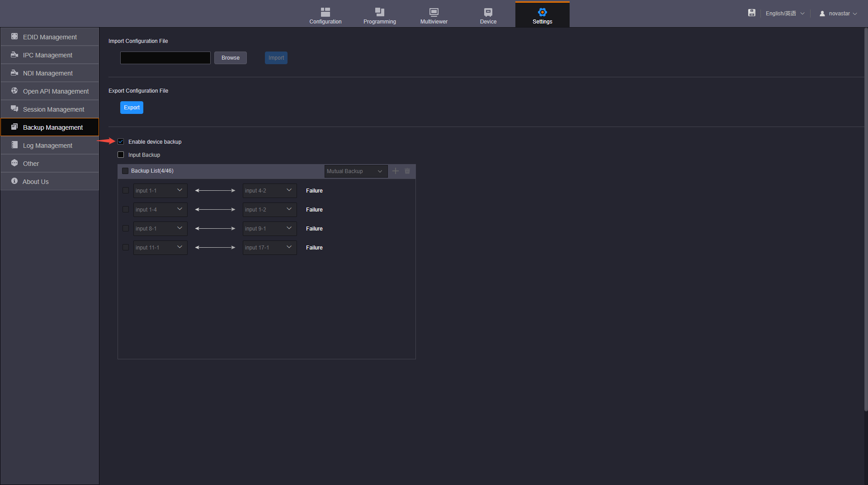Click the import file path field
The height and width of the screenshot is (485, 868).
[x=165, y=58]
